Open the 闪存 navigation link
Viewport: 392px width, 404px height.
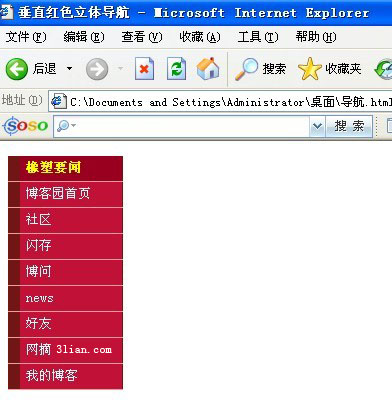coord(65,246)
